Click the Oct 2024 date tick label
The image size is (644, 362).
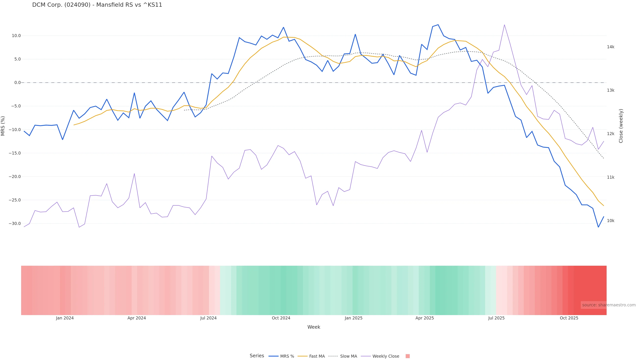(281, 318)
